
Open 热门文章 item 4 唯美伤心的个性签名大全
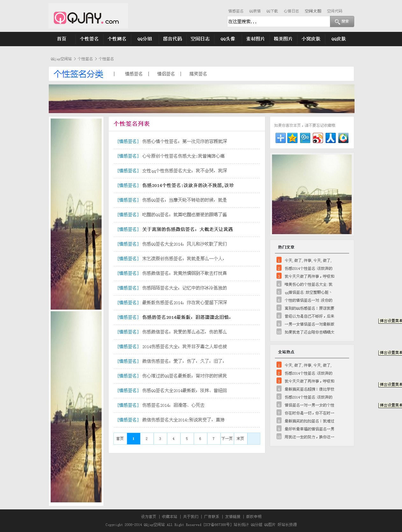click(x=308, y=284)
